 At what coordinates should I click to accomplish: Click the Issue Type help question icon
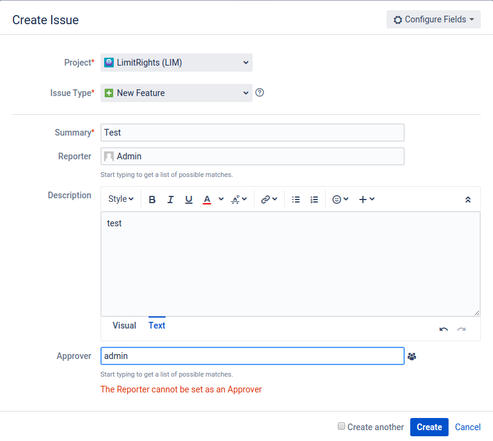click(260, 92)
